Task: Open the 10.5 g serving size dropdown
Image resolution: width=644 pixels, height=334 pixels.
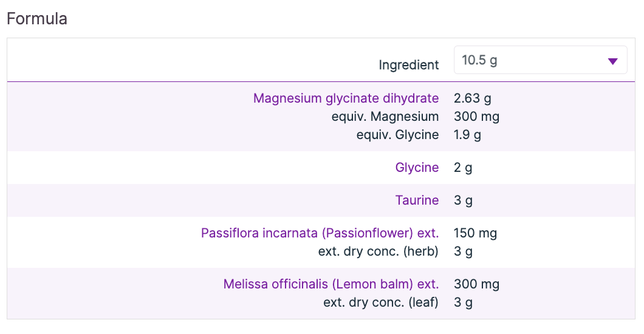Action: (540, 60)
